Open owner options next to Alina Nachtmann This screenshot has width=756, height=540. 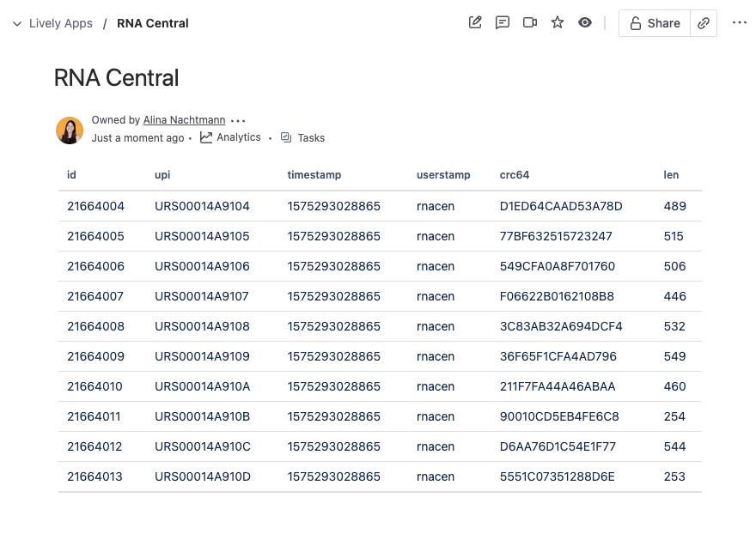(x=238, y=120)
